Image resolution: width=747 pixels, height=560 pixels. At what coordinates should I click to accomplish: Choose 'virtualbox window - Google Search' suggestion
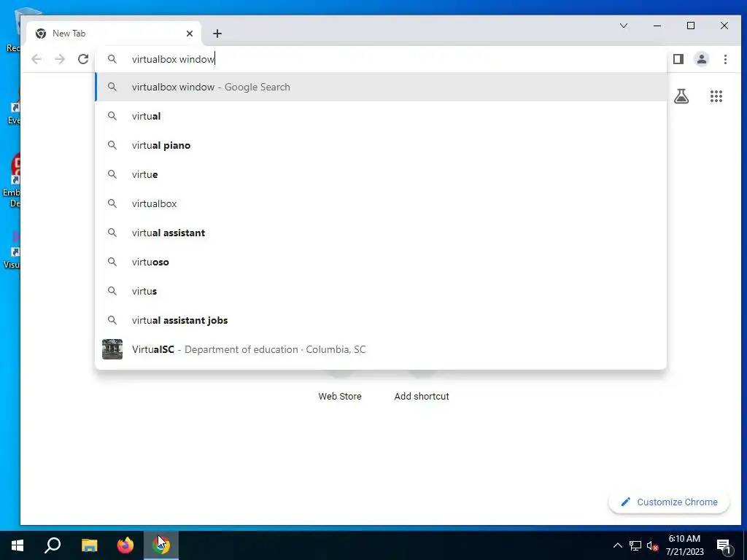coord(381,87)
